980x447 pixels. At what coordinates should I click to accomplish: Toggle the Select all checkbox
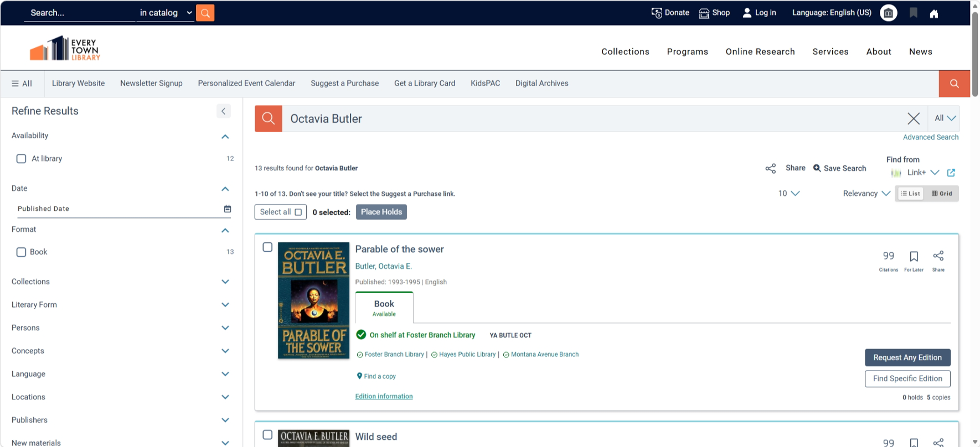click(298, 212)
